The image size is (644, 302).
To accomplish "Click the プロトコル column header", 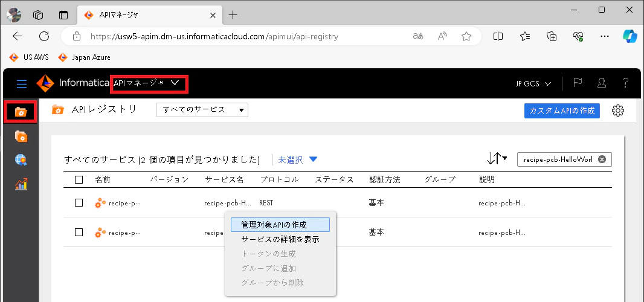I will point(279,179).
